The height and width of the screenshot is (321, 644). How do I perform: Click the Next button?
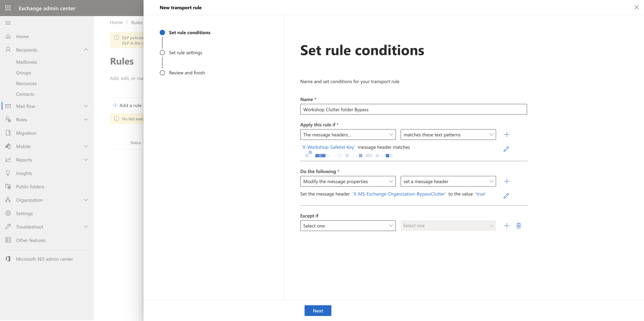click(318, 310)
